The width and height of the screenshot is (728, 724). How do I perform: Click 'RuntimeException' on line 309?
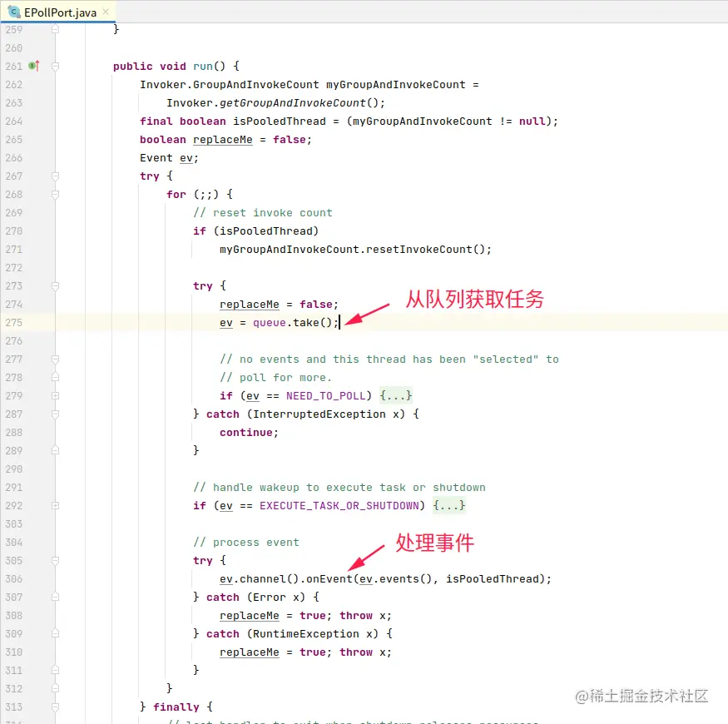tap(306, 634)
